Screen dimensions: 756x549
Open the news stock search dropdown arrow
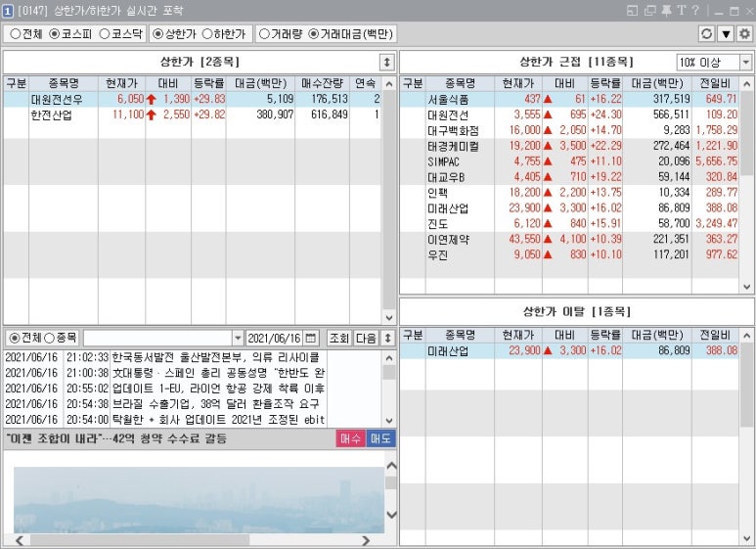pos(238,338)
